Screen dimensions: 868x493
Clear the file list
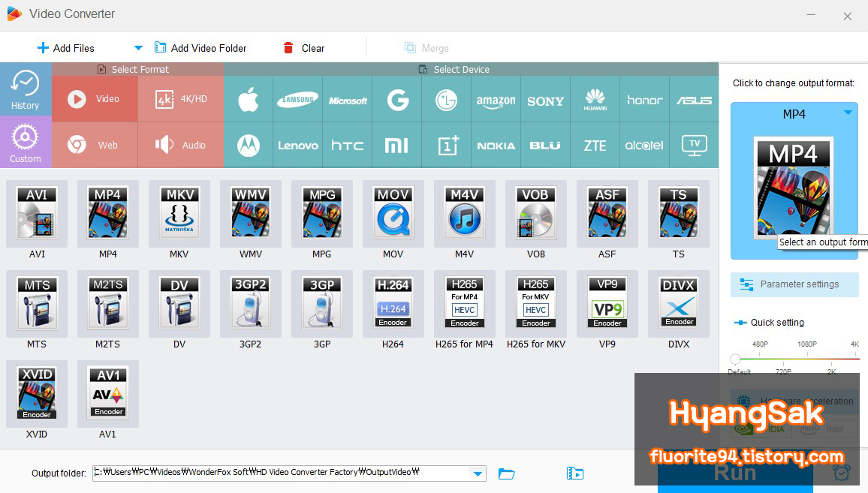coord(304,48)
